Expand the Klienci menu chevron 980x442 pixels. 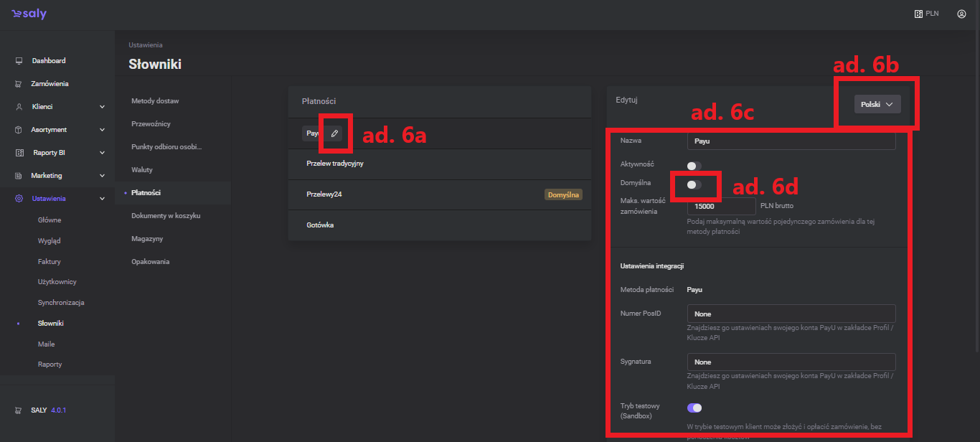tap(102, 107)
